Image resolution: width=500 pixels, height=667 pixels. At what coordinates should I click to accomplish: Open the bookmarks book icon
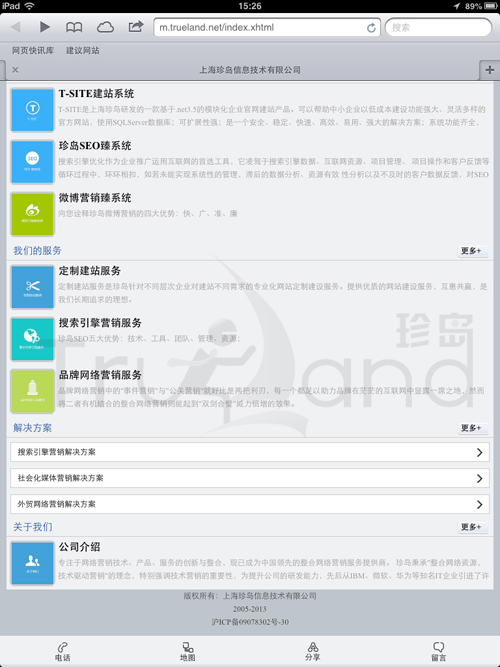pyautogui.click(x=74, y=28)
